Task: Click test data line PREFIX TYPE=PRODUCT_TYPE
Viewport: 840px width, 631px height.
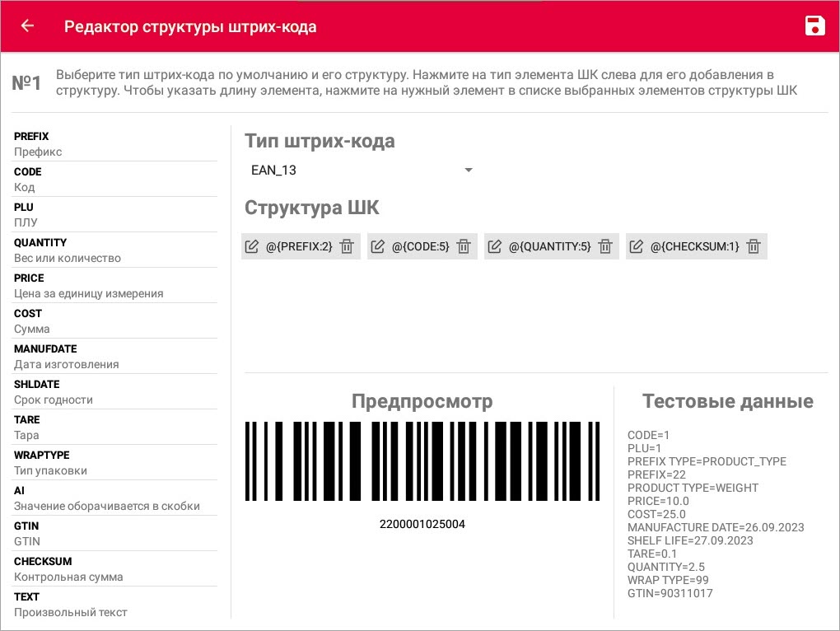Action: point(707,462)
